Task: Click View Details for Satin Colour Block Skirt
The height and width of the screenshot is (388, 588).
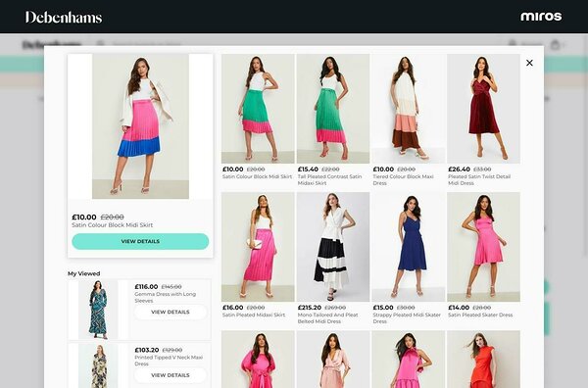Action: point(140,241)
